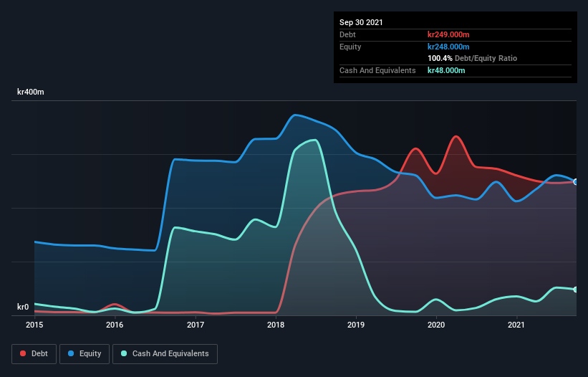Click the teal Cash endpoint marker
Image resolution: width=588 pixels, height=377 pixels.
(x=576, y=290)
